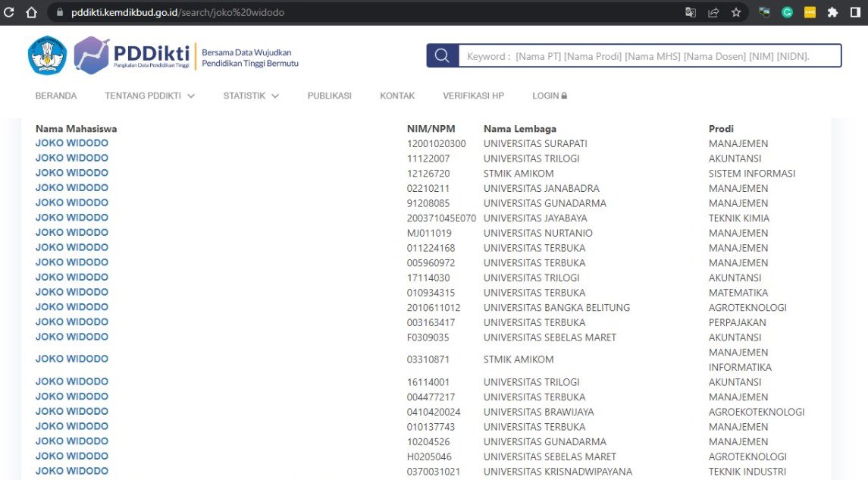Viewport: 868px width, 480px height.
Task: Open the KONTAK menu item
Action: (397, 96)
